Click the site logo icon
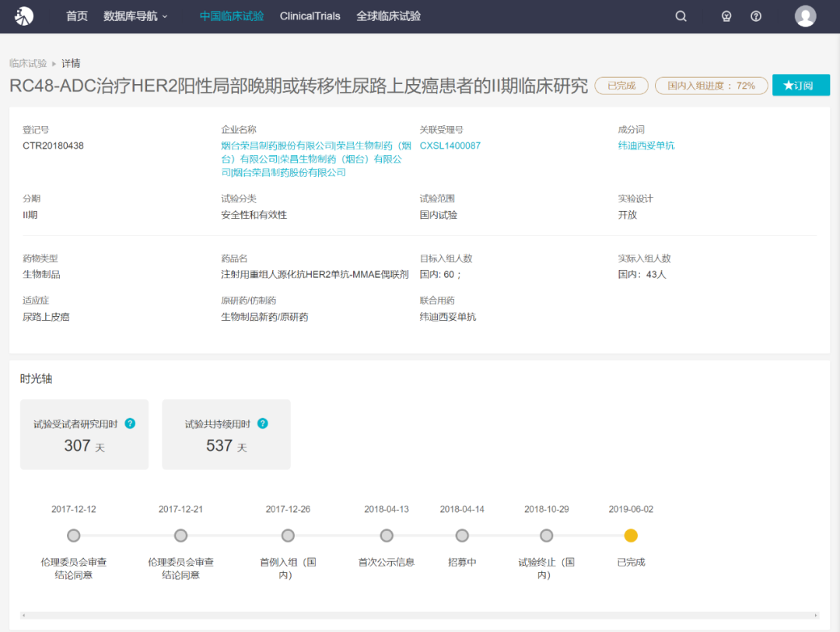The image size is (840, 632). click(24, 16)
